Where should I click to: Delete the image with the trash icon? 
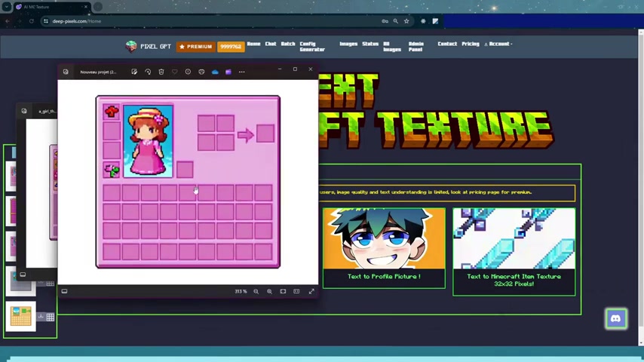click(x=161, y=72)
